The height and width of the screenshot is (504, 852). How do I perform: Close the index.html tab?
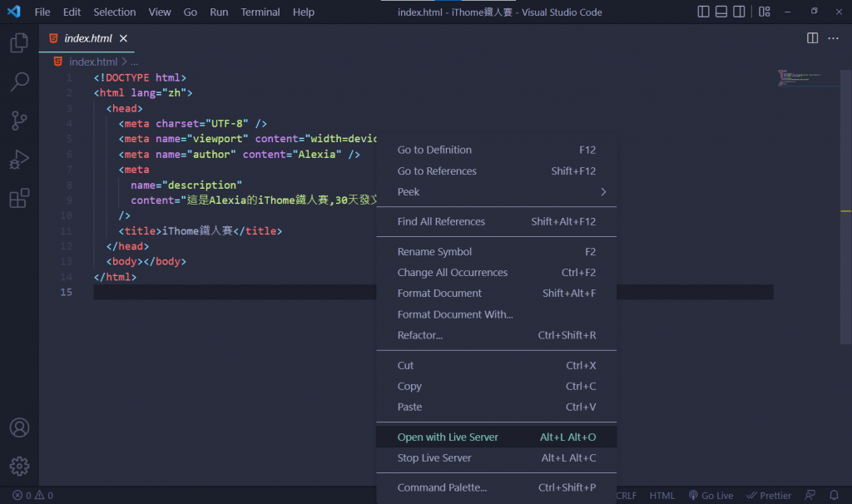tap(123, 38)
